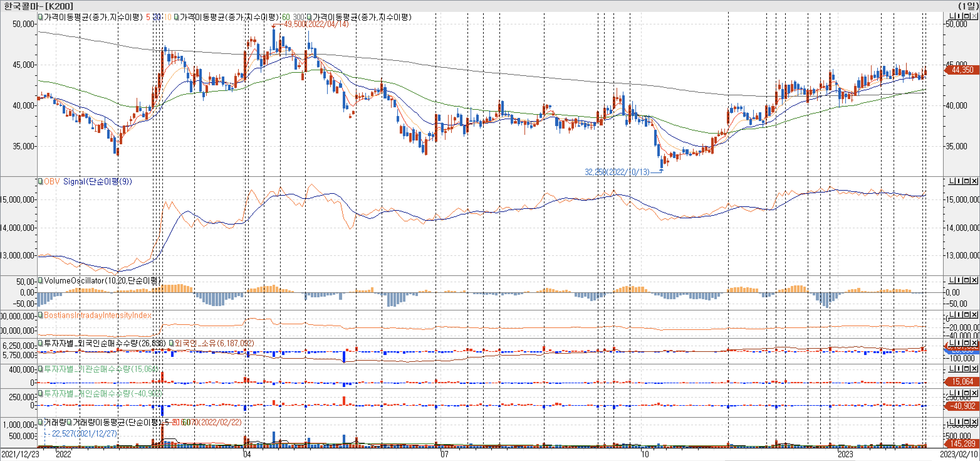This screenshot has width=980, height=461.
Task: Click vertical-bar icon in price chart panel header
Action: point(959,16)
